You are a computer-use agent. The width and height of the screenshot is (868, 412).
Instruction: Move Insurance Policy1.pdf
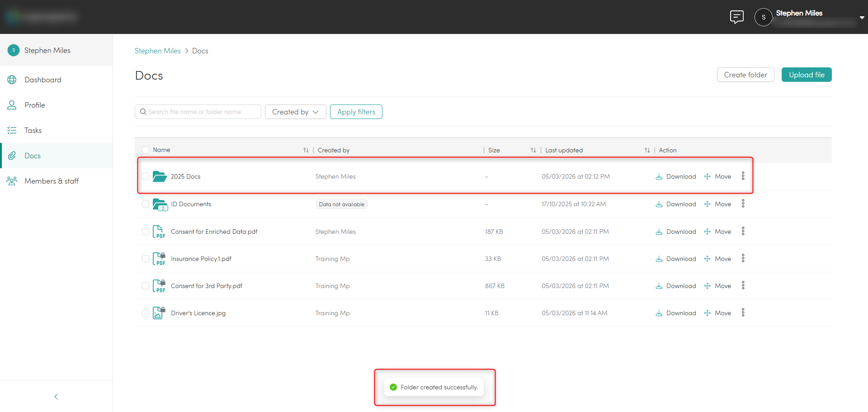pos(717,259)
